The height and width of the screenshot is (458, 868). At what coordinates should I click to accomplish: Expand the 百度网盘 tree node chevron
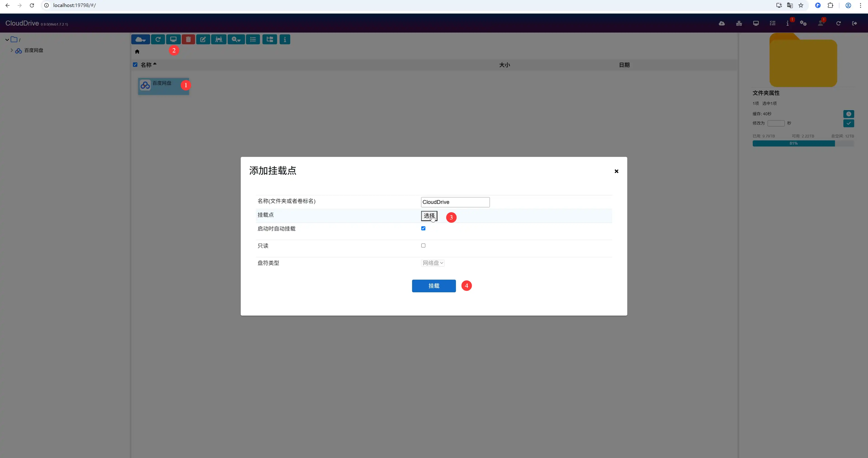[12, 50]
